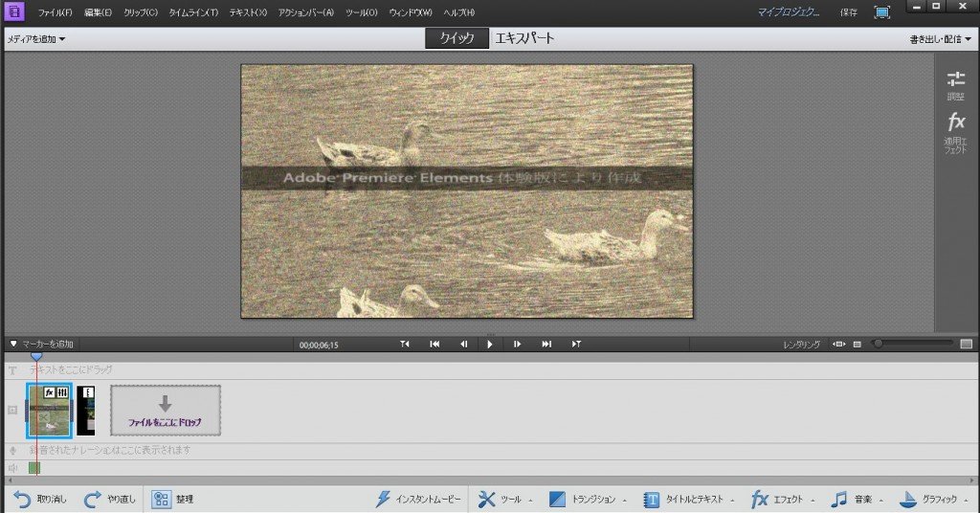Viewport: 980px width, 513px height.
Task: Select the second dark clip thumbnail
Action: (x=85, y=411)
